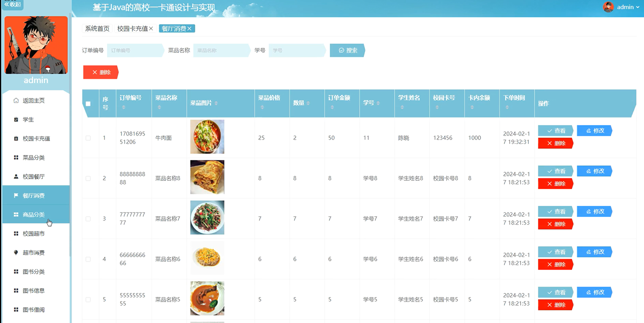Click 修改 for the 菜品名称7 order
The image size is (644, 323).
click(595, 211)
